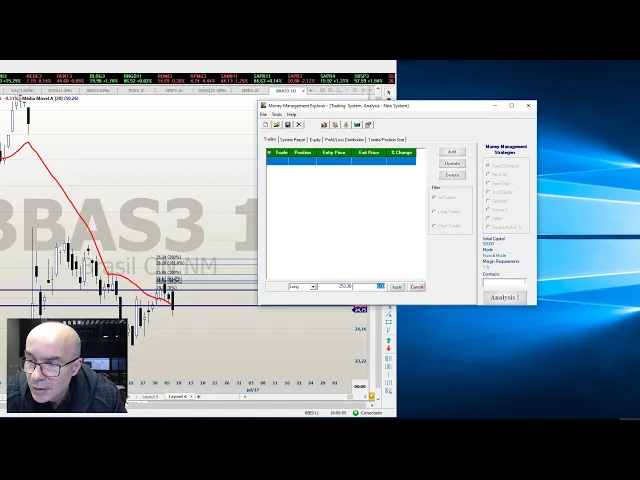Click the green up arrow in chart toolbar
This screenshot has height=480, width=640.
[x=389, y=340]
